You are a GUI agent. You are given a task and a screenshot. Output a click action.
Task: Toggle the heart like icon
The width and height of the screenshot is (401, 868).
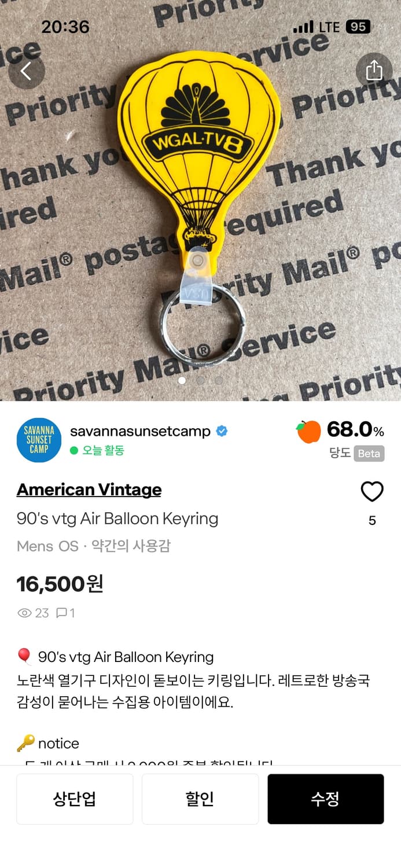pos(372,492)
